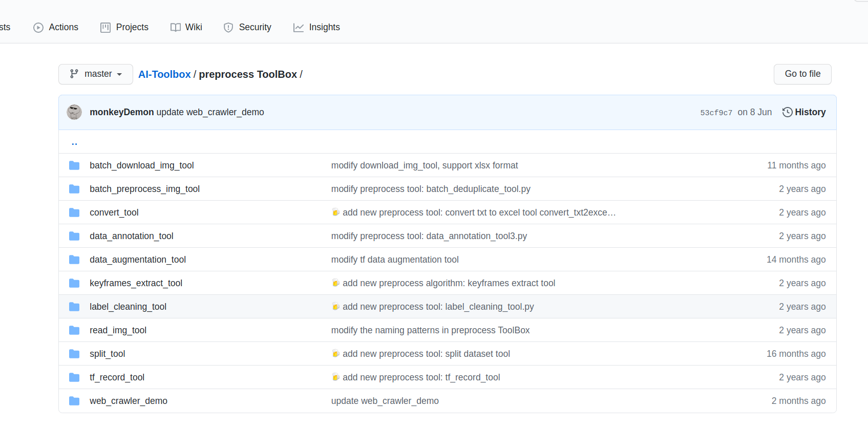Open web_crawler_demo row commit message
868x428 pixels.
click(x=385, y=401)
